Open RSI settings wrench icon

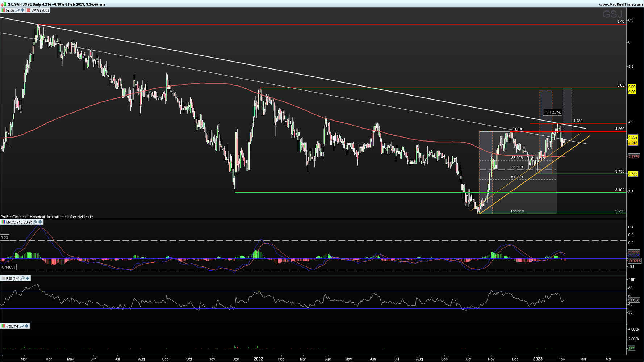tap(23, 278)
